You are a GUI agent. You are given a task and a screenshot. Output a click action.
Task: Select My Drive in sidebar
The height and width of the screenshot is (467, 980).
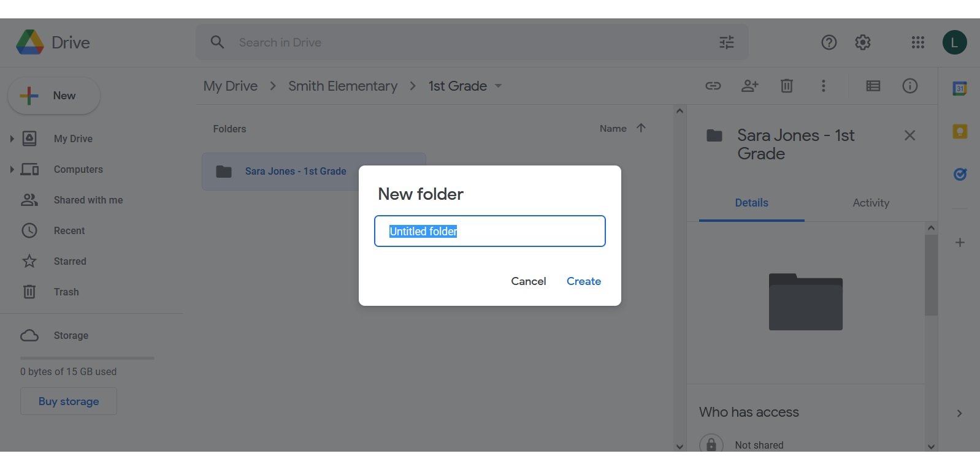pyautogui.click(x=73, y=139)
